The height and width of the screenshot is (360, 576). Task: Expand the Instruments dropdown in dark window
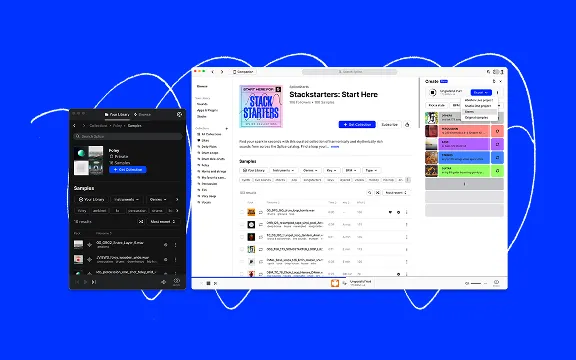coord(126,199)
